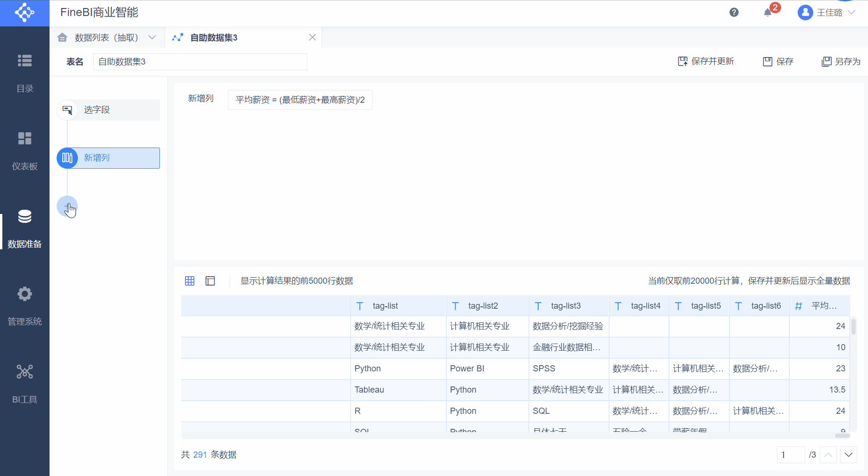
Task: Click the text type icon of tag-list2
Action: [x=455, y=306]
